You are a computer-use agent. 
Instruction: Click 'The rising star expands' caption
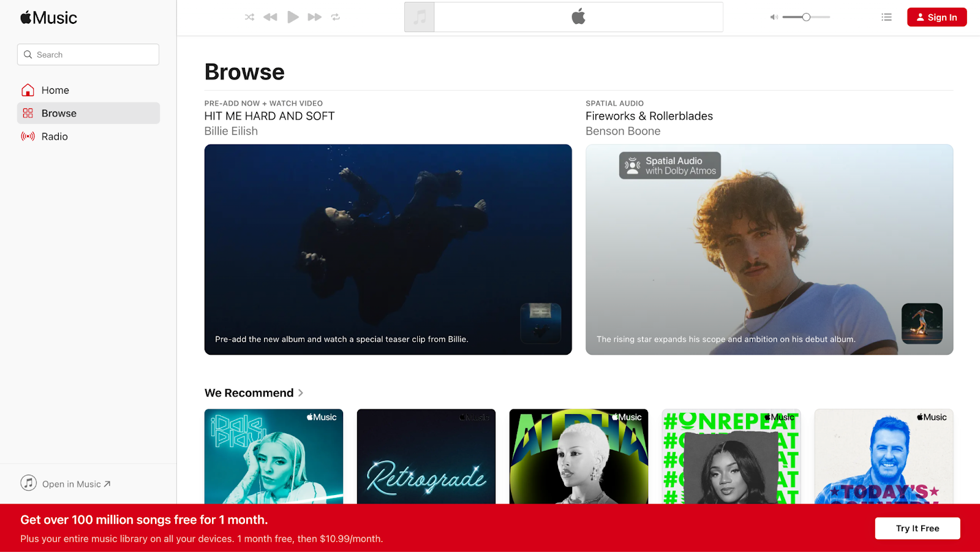(726, 339)
